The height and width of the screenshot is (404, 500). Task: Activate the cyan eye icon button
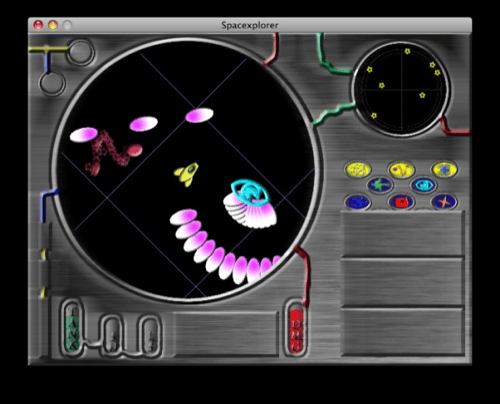tap(423, 185)
